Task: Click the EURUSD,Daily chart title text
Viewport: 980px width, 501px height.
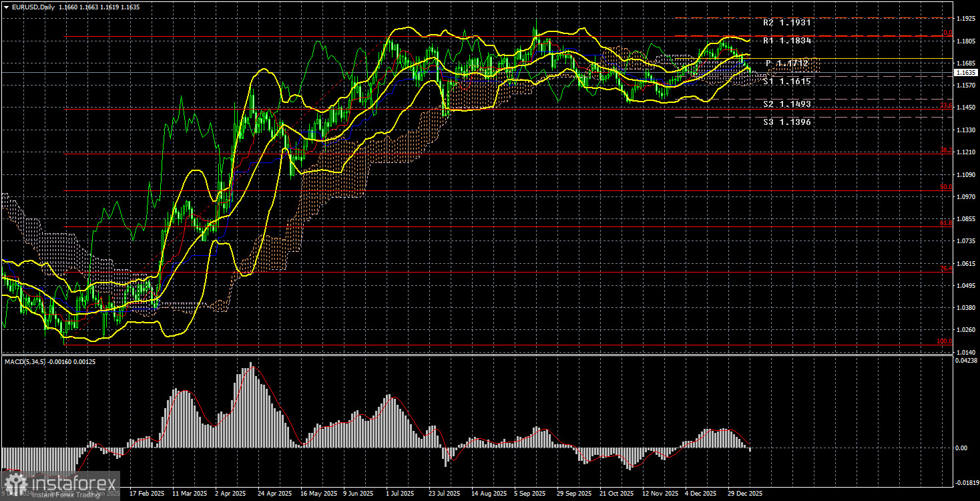Action: click(32, 7)
